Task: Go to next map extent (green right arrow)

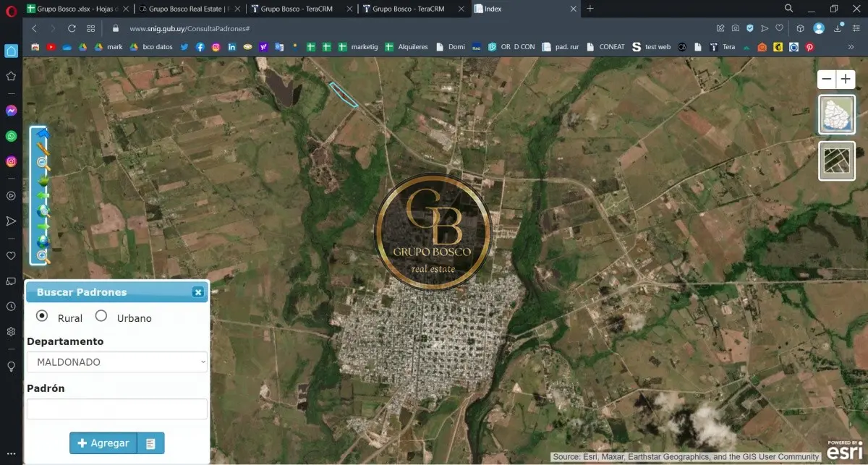Action: pos(42,226)
